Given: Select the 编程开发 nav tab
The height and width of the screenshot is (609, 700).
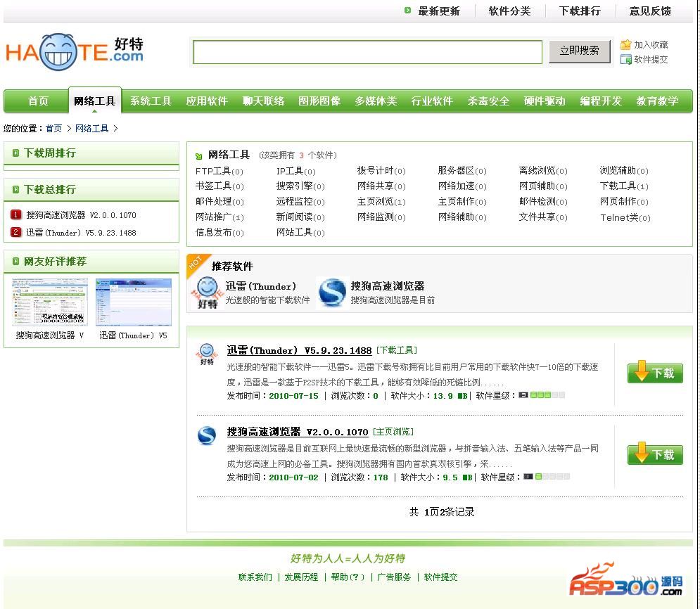Looking at the screenshot, I should click(601, 101).
